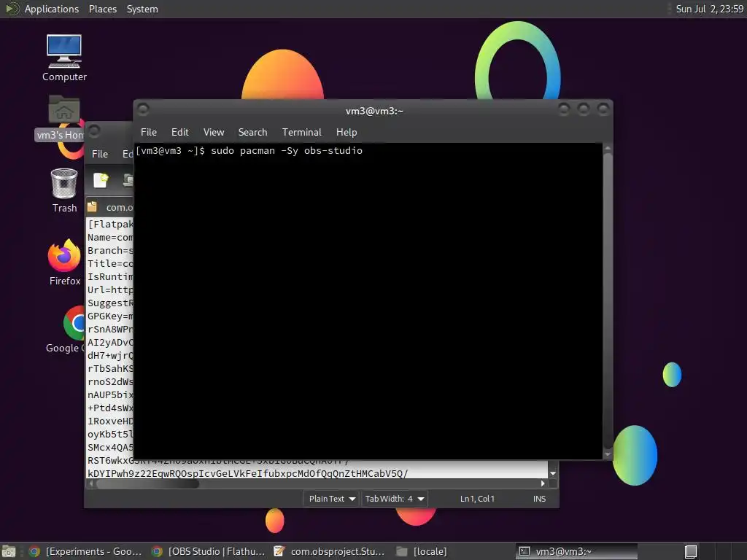Click the com.o document tab in text editor
This screenshot has width=747, height=560.
(111, 207)
